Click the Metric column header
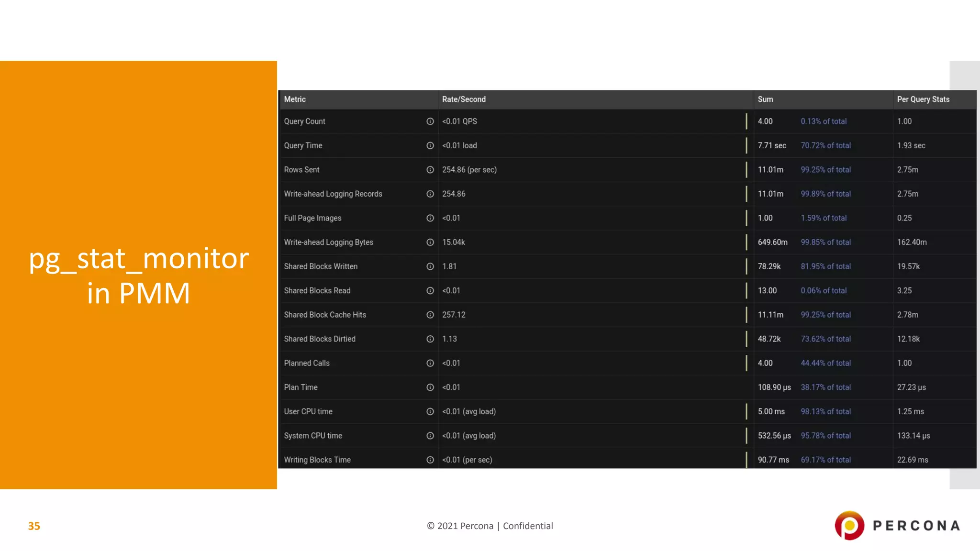 pos(295,99)
